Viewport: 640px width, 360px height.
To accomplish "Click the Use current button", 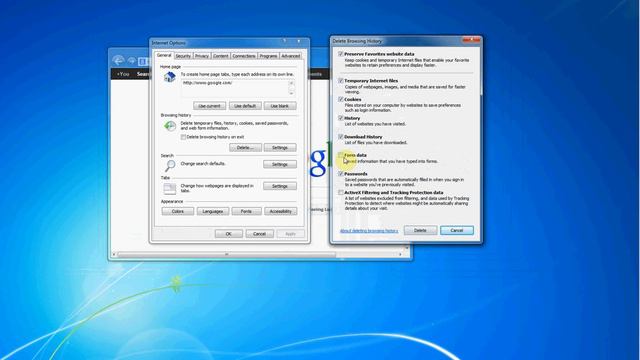I will coord(209,106).
